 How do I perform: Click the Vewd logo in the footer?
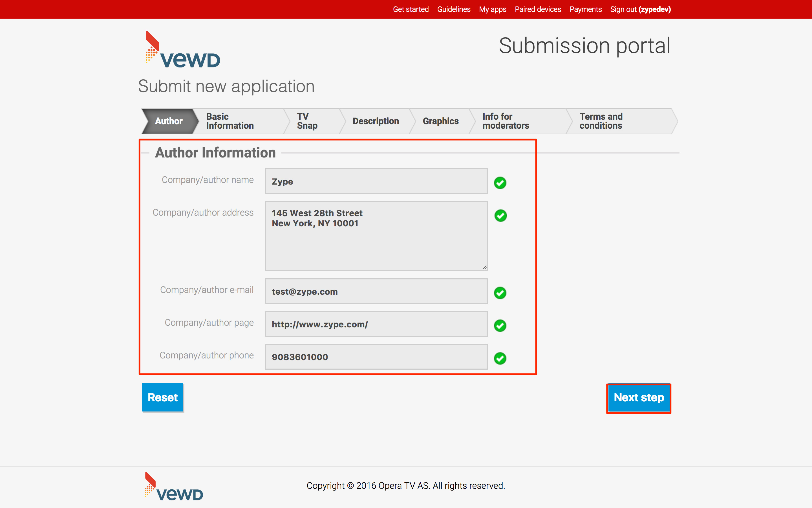pos(174,487)
